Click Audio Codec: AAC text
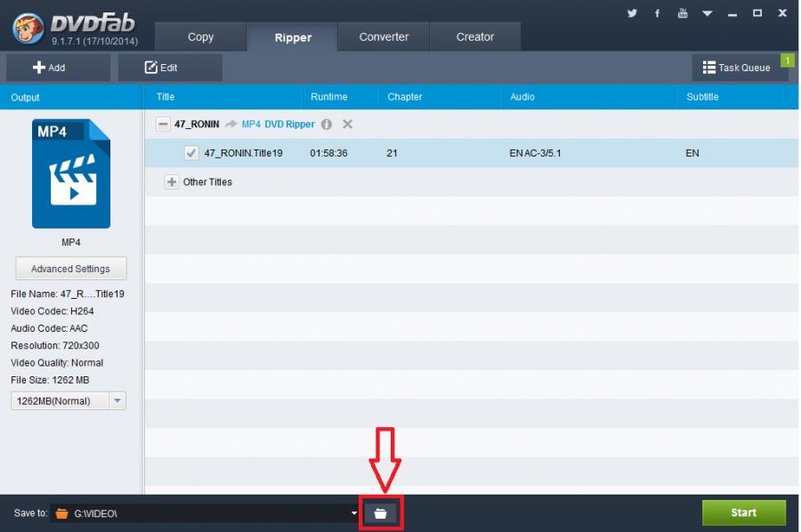The height and width of the screenshot is (532, 801). (x=49, y=328)
